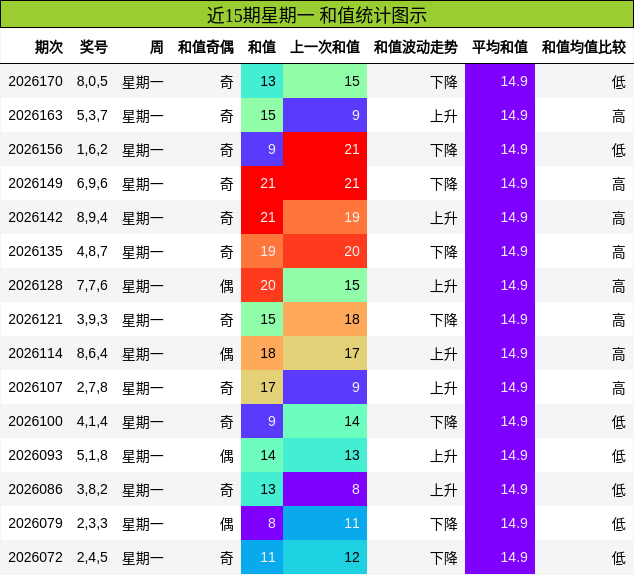The image size is (634, 575).
Task: Select period number 2026135
Action: click(36, 251)
